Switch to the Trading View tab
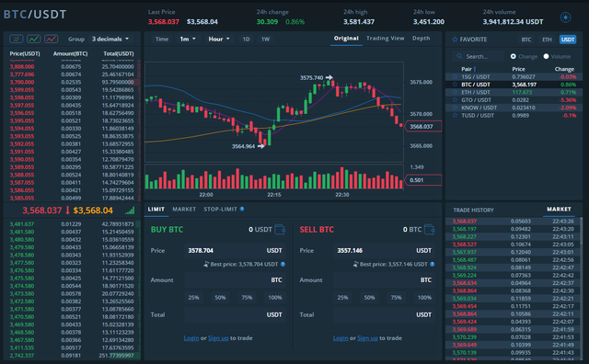 pyautogui.click(x=385, y=39)
